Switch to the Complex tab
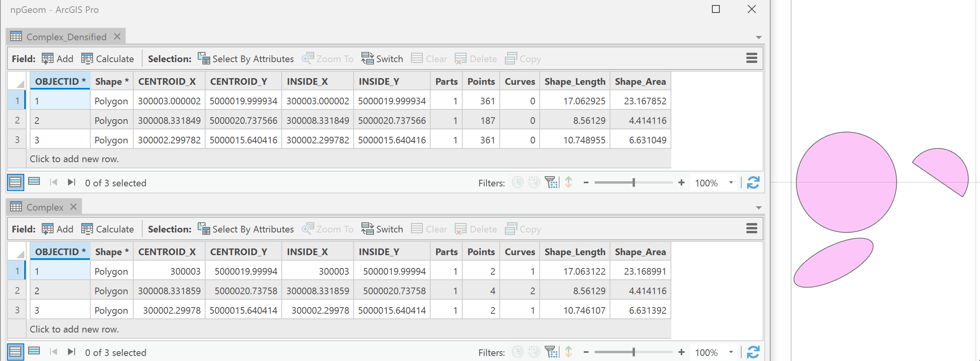 point(44,207)
